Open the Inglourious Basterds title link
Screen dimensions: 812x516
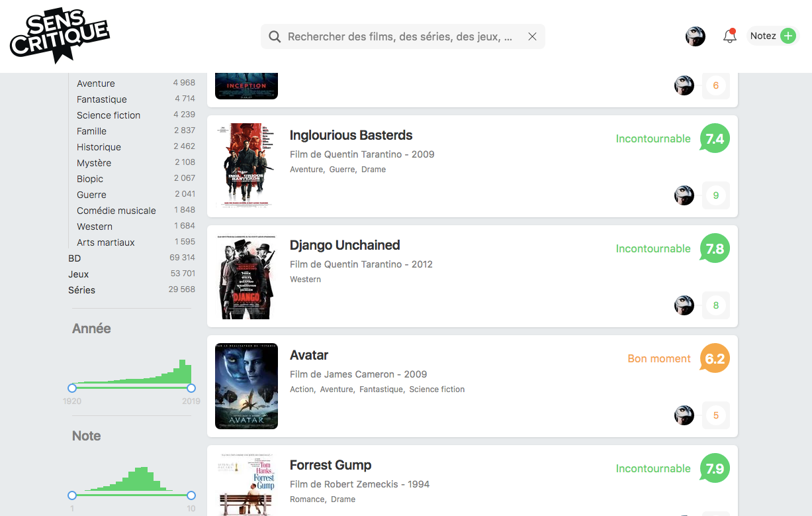351,136
